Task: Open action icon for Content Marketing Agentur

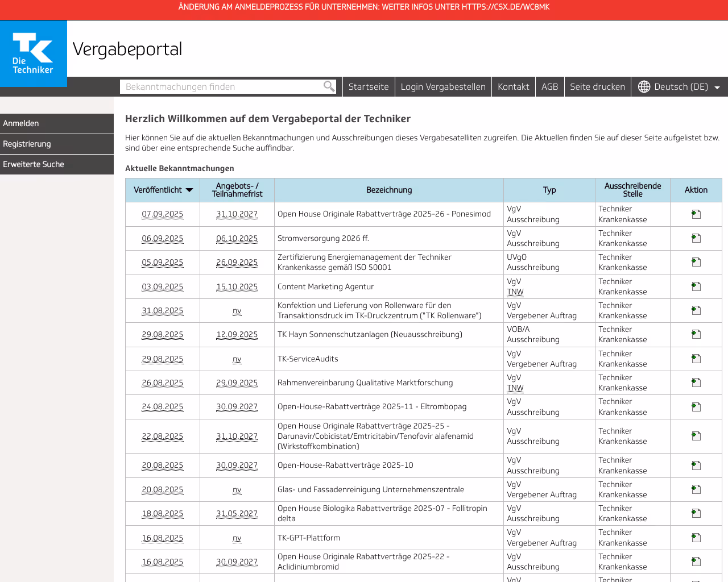Action: (x=696, y=286)
